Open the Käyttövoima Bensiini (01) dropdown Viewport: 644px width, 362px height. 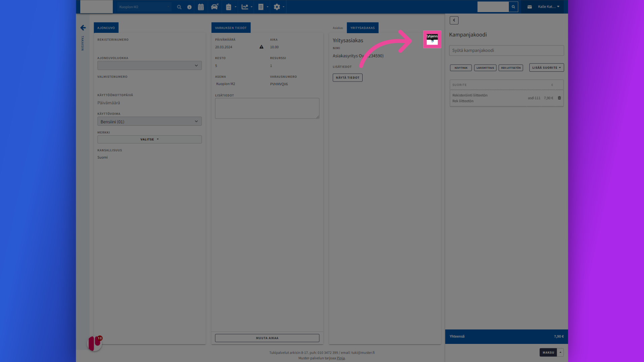(x=150, y=121)
